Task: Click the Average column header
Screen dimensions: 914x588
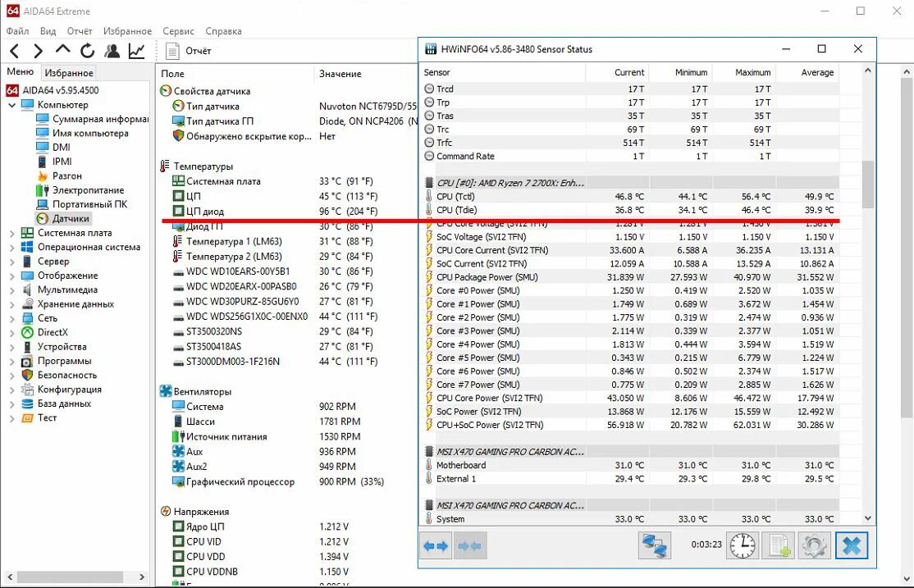Action: (807, 72)
